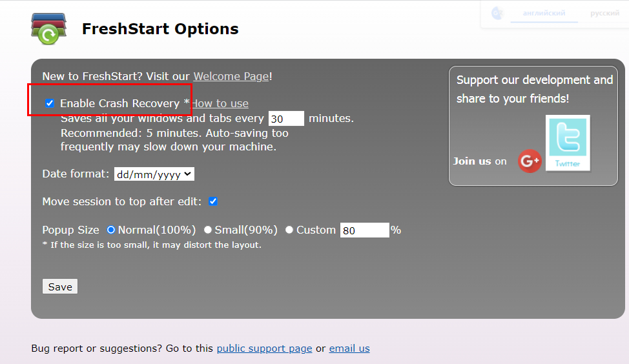Viewport: 629px width, 364px height.
Task: Open the Google Plus icon
Action: pos(530,161)
